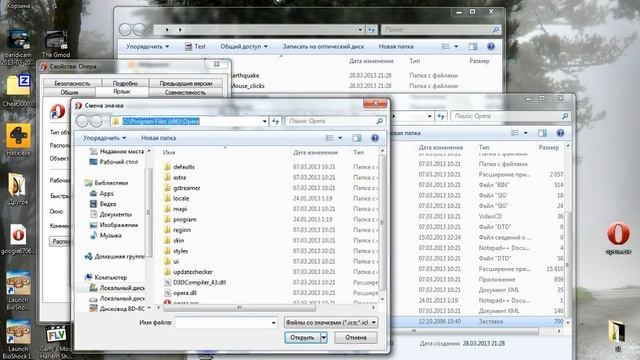The width and height of the screenshot is (640, 360).
Task: Switch to the Предыдущие версии tab
Action: point(186,83)
